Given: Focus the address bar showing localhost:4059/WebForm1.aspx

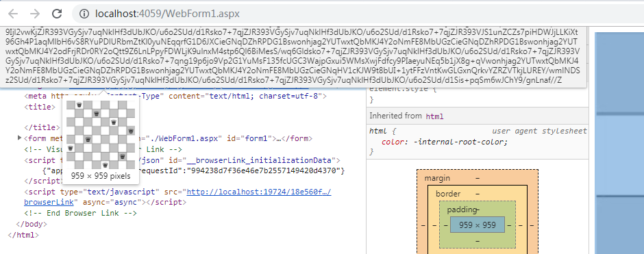Looking at the screenshot, I should coord(167,14).
